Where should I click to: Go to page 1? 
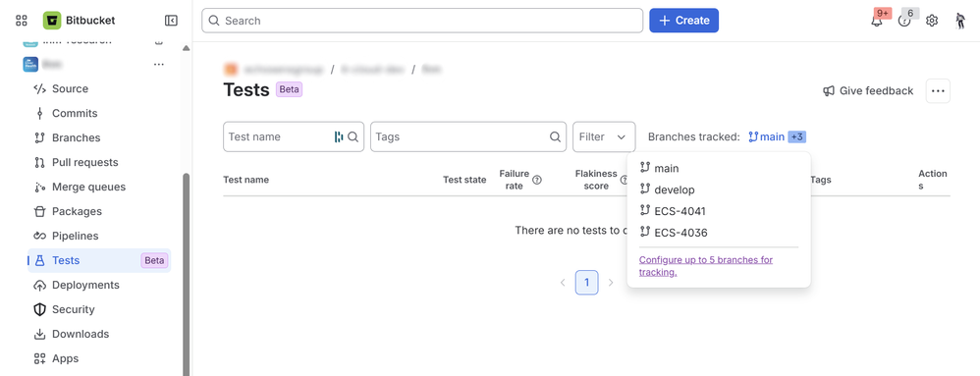click(586, 283)
